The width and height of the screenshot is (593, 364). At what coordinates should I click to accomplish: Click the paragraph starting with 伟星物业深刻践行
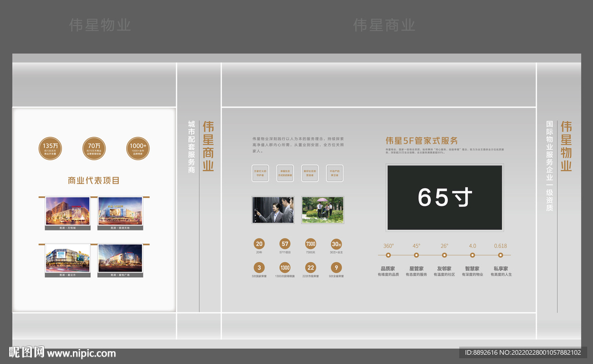tap(298, 145)
